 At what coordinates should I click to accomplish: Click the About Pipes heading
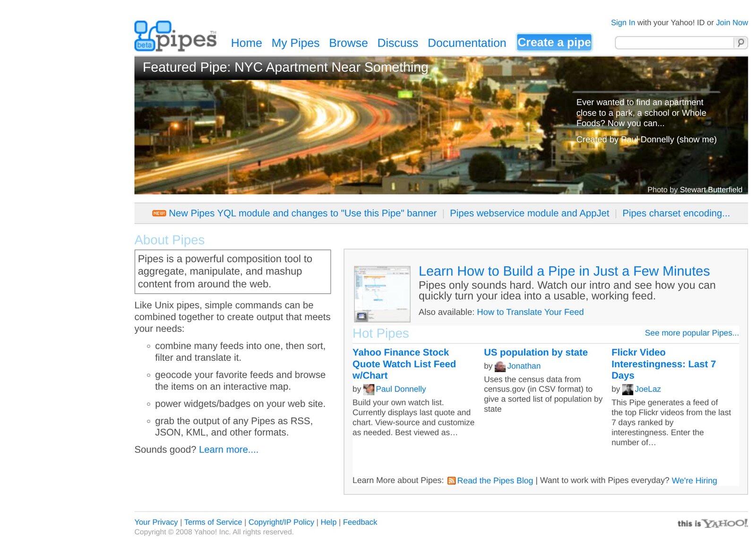[x=170, y=240]
